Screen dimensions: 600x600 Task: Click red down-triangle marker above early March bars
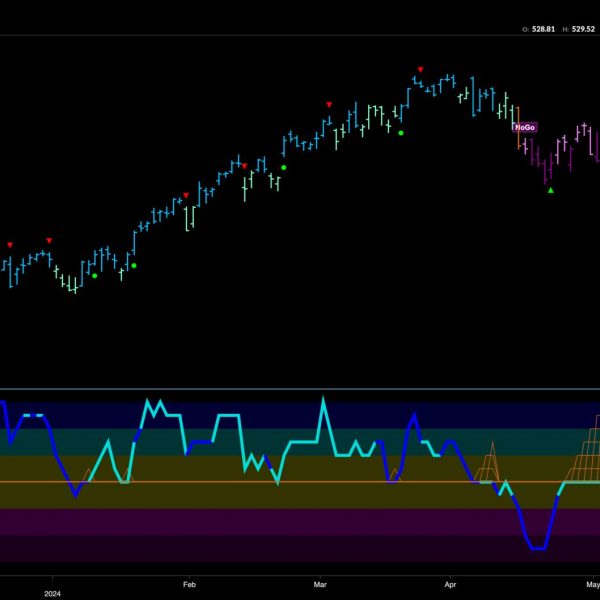pos(329,104)
